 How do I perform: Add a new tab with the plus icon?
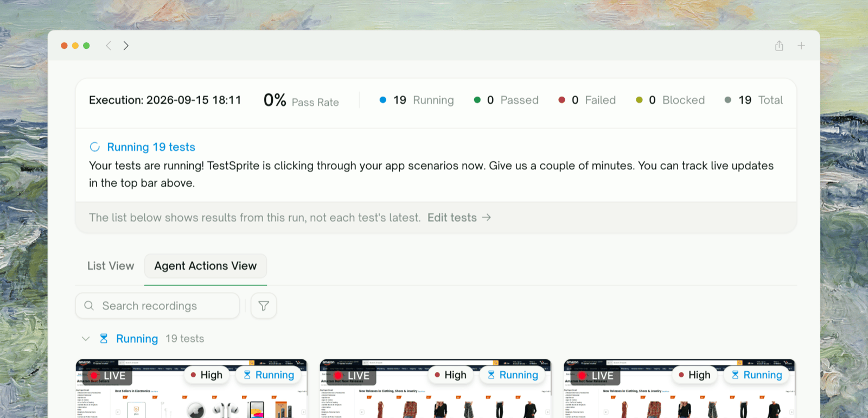(801, 46)
